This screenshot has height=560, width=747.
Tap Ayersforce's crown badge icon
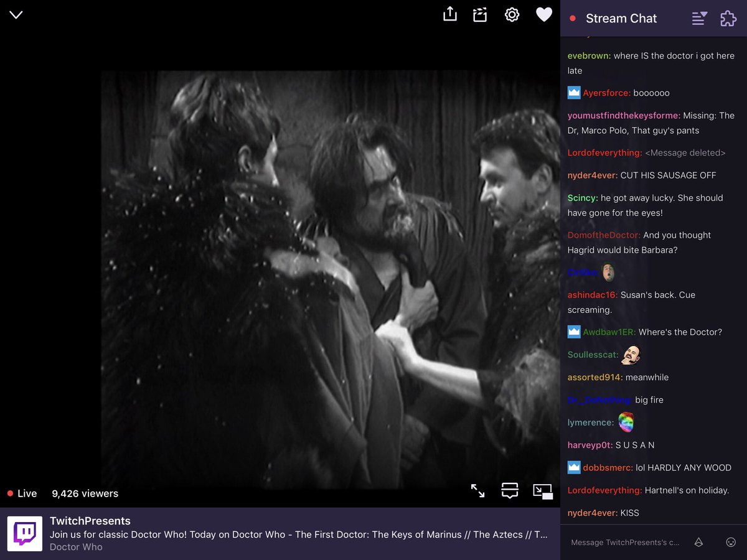(574, 93)
